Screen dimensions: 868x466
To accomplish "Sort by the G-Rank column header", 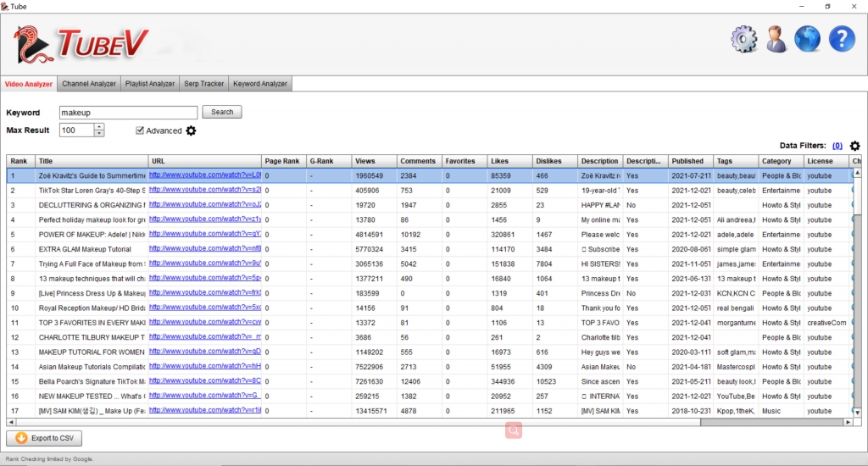I will [329, 161].
